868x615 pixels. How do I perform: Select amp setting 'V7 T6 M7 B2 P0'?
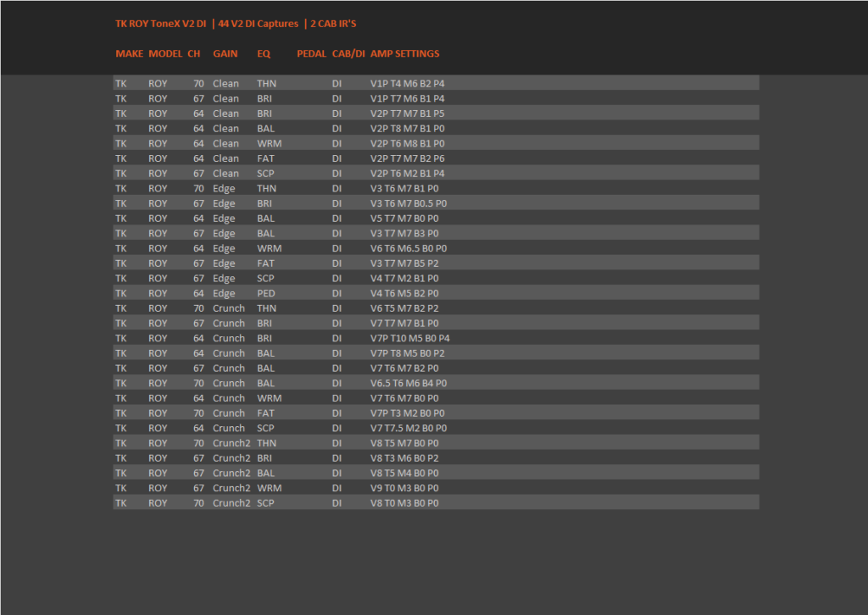[x=404, y=368]
